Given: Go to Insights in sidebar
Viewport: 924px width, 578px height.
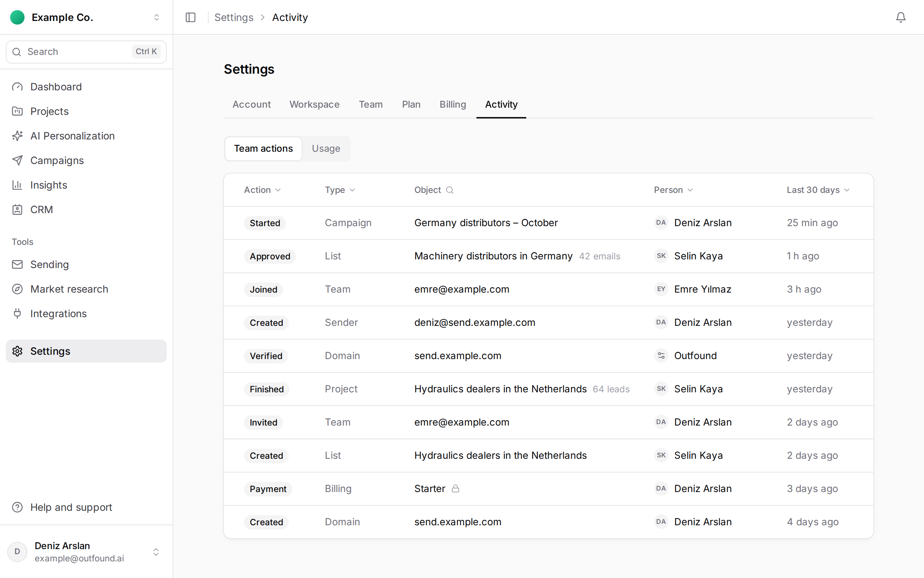Looking at the screenshot, I should point(86,185).
